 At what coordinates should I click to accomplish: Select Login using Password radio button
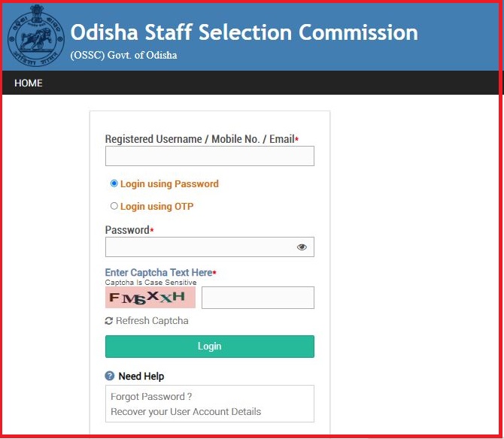point(114,183)
